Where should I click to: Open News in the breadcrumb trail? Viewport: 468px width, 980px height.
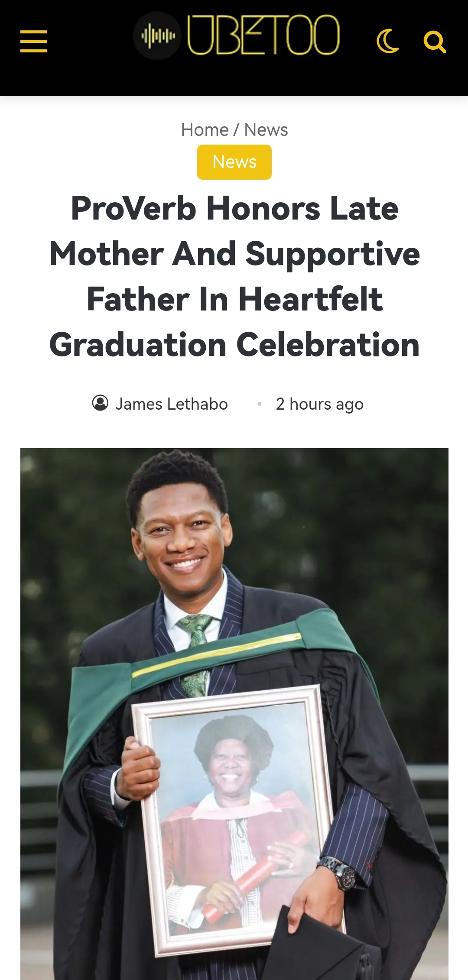266,130
